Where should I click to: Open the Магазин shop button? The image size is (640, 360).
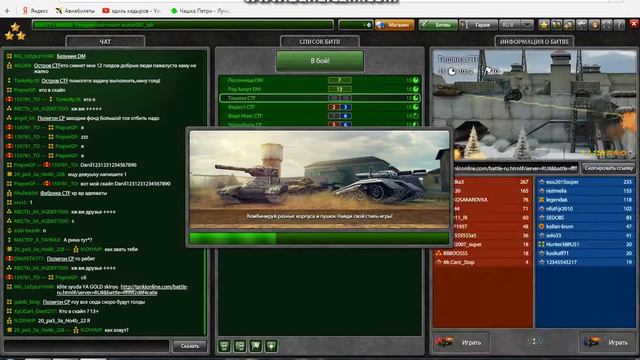click(x=394, y=25)
